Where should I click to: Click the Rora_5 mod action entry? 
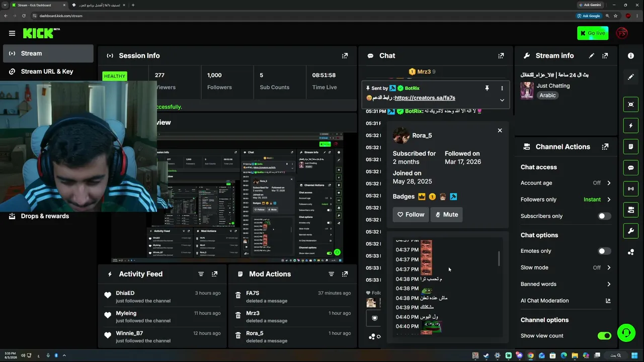tap(293, 337)
